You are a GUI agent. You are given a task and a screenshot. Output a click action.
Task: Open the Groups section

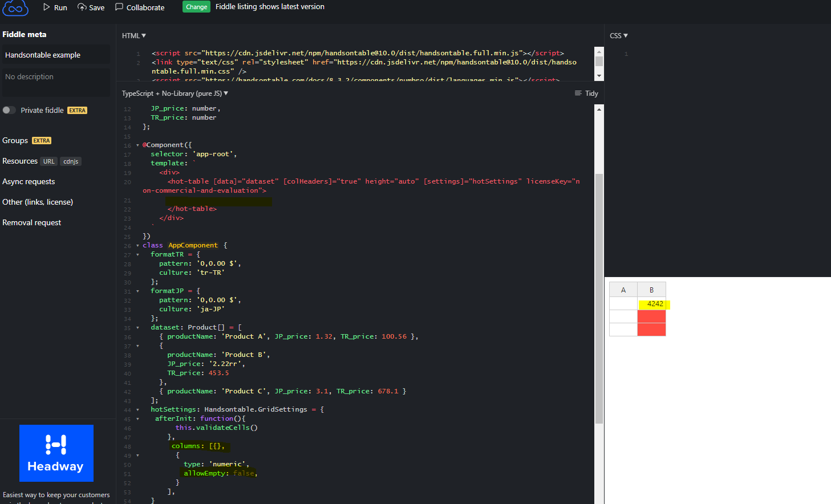pyautogui.click(x=15, y=140)
